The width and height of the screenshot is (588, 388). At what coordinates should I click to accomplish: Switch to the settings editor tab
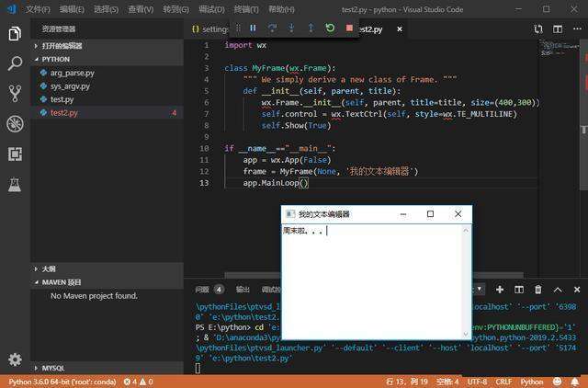click(x=209, y=29)
